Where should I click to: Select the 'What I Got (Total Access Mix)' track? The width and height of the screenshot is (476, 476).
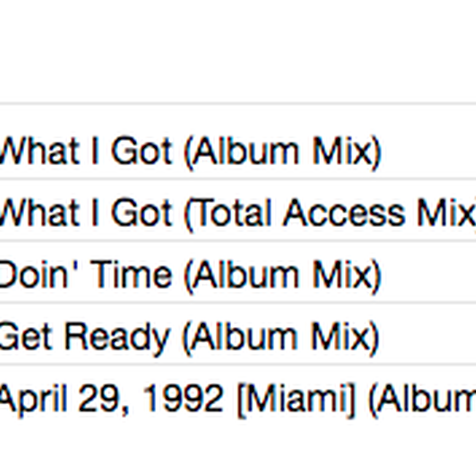[x=238, y=212]
